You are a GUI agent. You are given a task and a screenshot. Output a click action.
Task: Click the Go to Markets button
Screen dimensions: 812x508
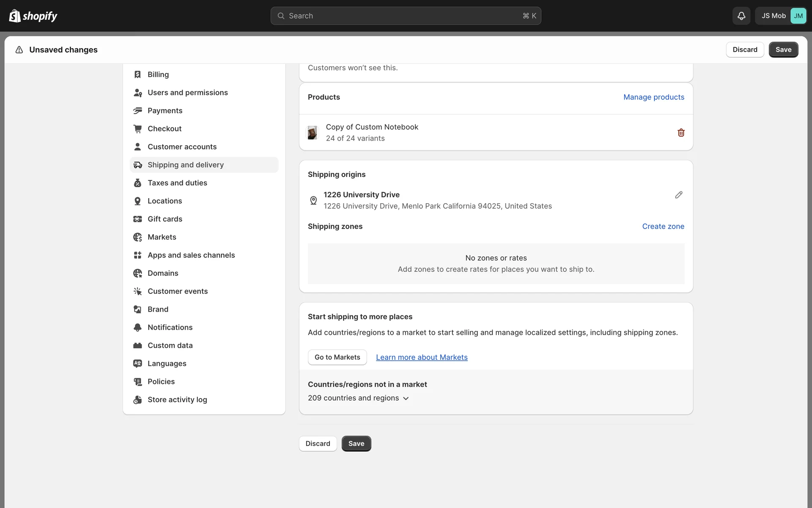pyautogui.click(x=337, y=357)
